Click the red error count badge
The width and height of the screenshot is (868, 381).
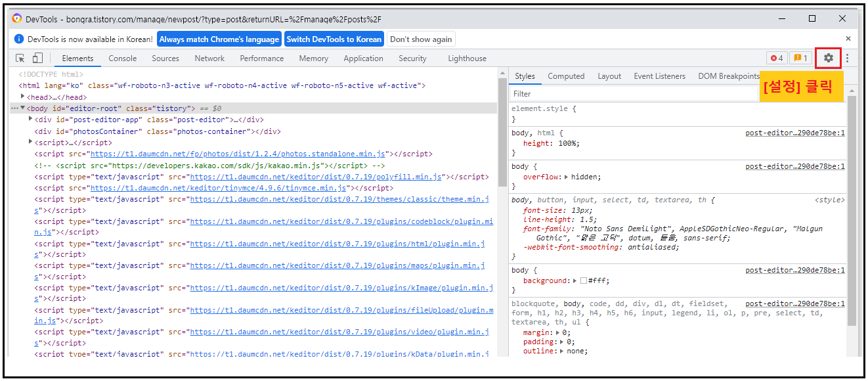pos(777,58)
